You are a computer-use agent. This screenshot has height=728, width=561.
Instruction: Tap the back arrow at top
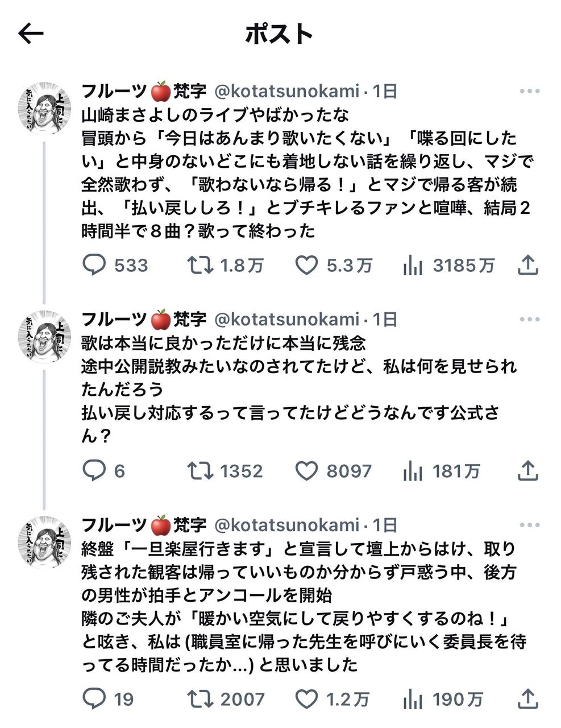point(31,34)
